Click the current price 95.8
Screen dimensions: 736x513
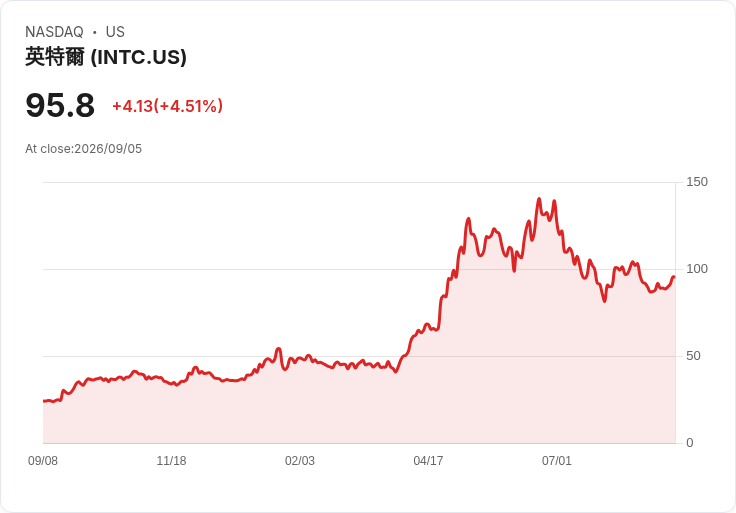coord(60,105)
